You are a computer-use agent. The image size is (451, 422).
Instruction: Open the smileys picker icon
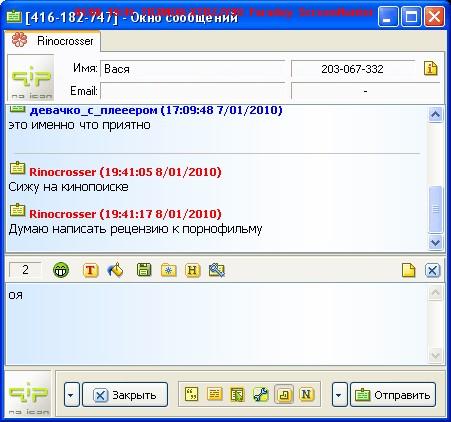61,270
